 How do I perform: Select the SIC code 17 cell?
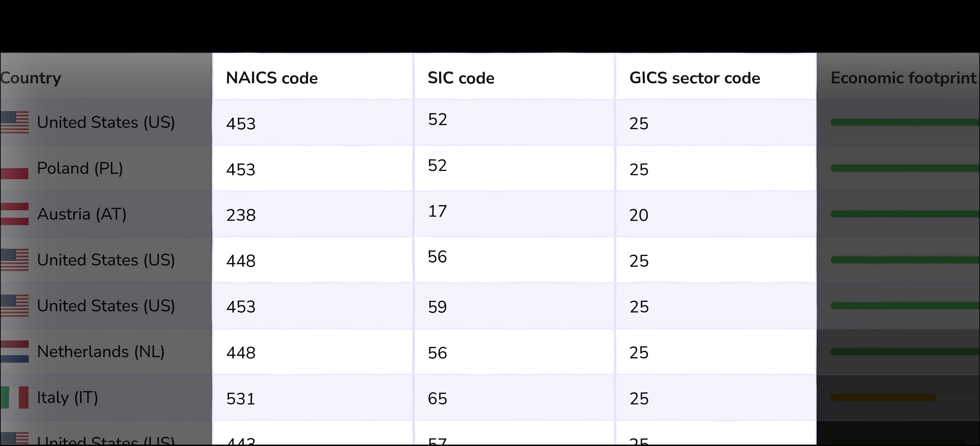pyautogui.click(x=437, y=212)
